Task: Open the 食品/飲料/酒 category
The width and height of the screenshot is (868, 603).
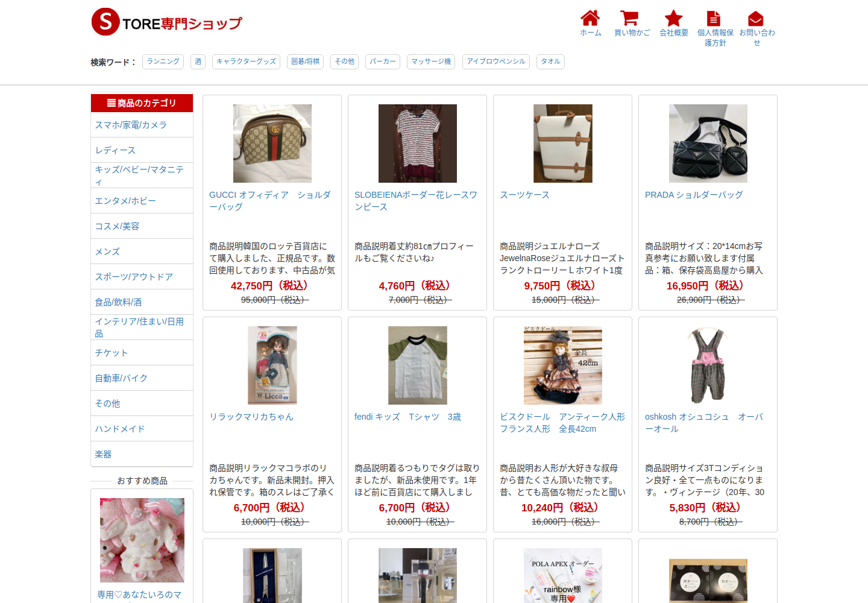Action: point(142,302)
